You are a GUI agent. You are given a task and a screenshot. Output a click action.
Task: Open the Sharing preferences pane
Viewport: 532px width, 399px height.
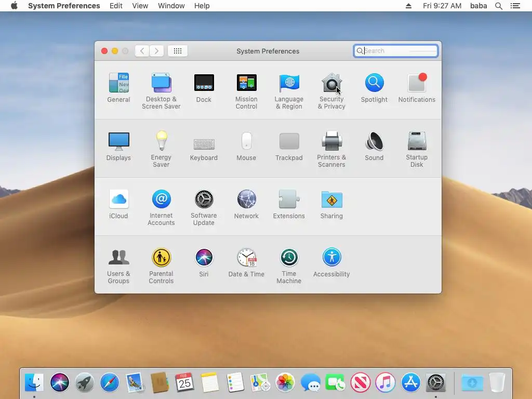(331, 204)
